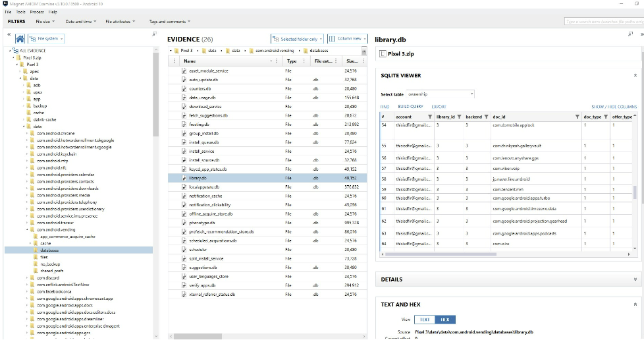Screen dimensions: 644x346
Task: Filter the backend column
Action: pos(486,117)
